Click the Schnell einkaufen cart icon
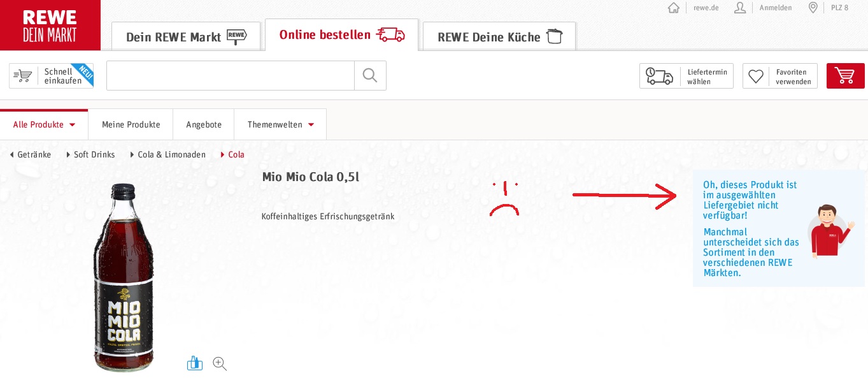Image resolution: width=868 pixels, height=380 pixels. pyautogui.click(x=23, y=75)
